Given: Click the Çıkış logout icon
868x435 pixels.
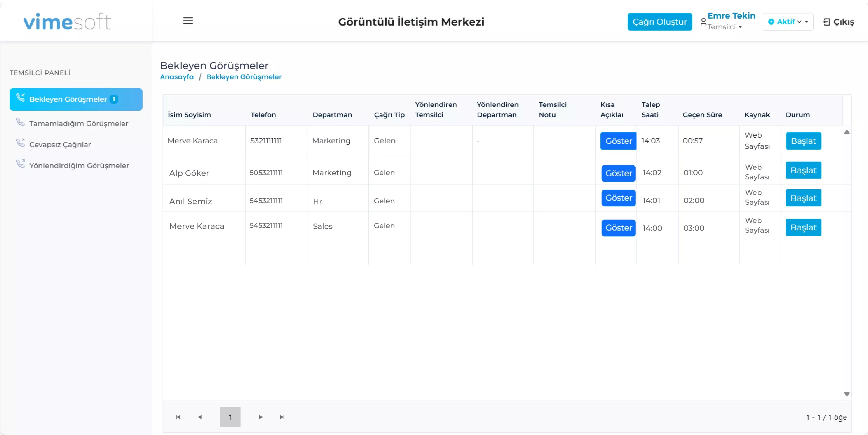Looking at the screenshot, I should [x=826, y=22].
